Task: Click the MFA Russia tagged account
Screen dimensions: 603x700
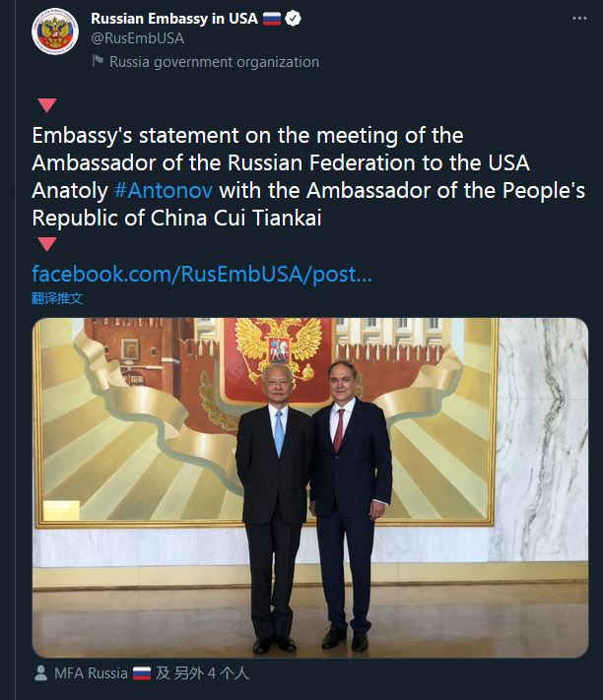Action: pos(91,673)
